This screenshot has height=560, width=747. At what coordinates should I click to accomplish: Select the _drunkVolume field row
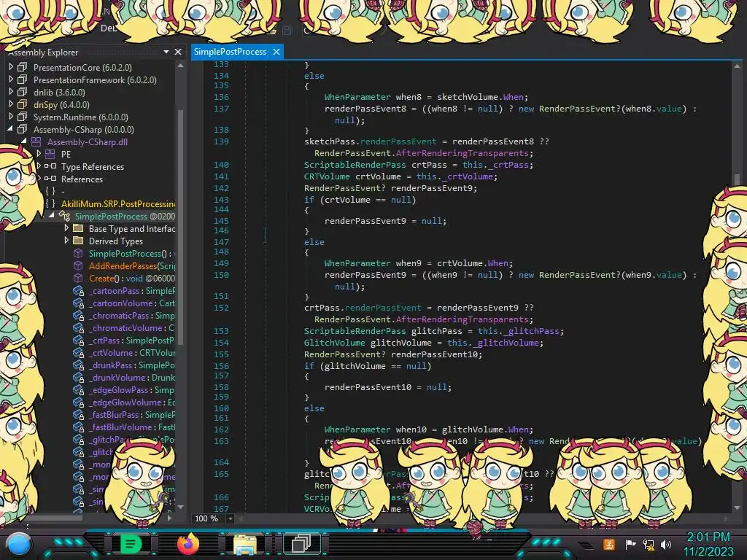click(x=124, y=378)
